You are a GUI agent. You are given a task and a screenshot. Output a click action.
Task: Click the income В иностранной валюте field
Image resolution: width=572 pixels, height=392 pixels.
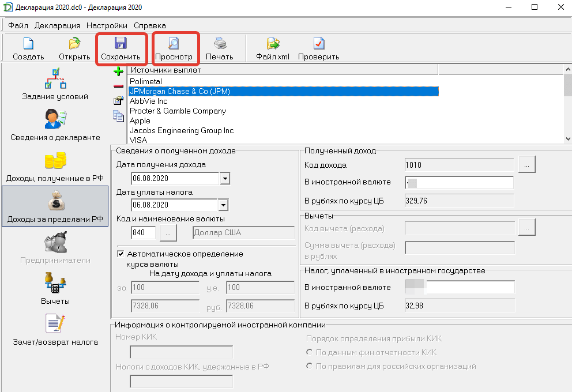point(460,182)
